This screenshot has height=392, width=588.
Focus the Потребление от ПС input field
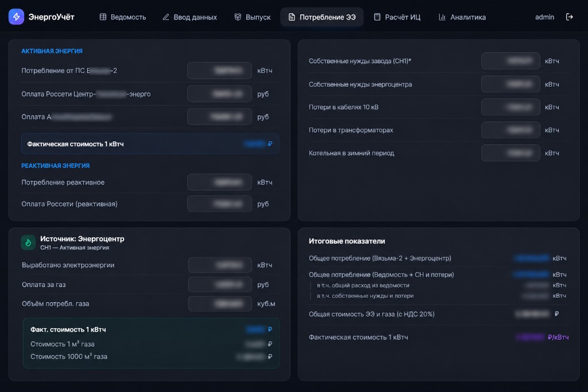point(219,71)
